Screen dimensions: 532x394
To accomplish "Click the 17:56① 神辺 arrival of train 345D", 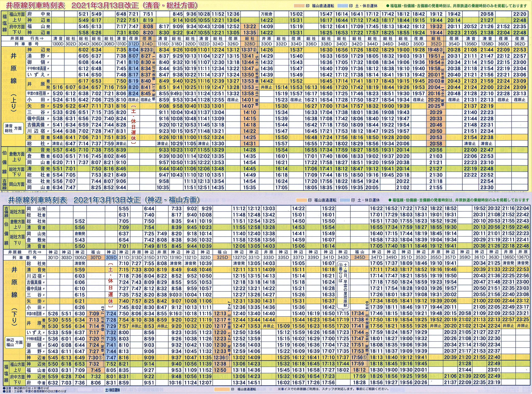I will (359, 358).
